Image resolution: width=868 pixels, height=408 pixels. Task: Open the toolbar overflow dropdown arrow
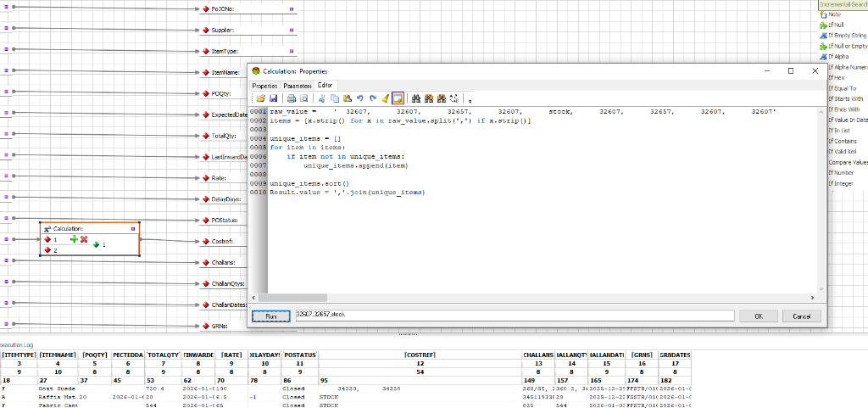pyautogui.click(x=470, y=101)
